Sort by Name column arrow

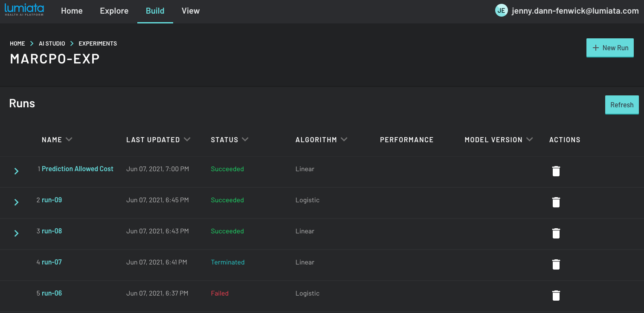click(x=69, y=139)
